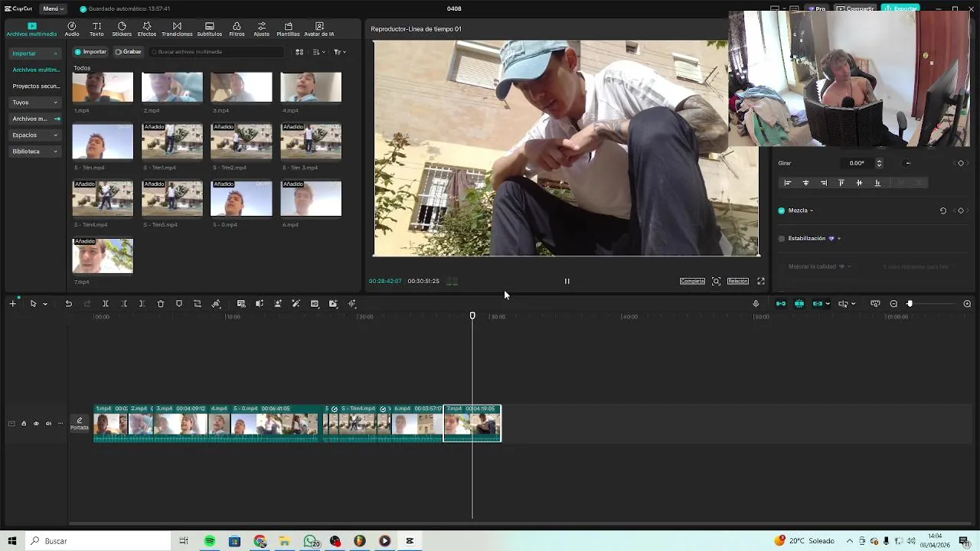
Task: Select Proyectos secundarios in sidebar
Action: click(35, 86)
